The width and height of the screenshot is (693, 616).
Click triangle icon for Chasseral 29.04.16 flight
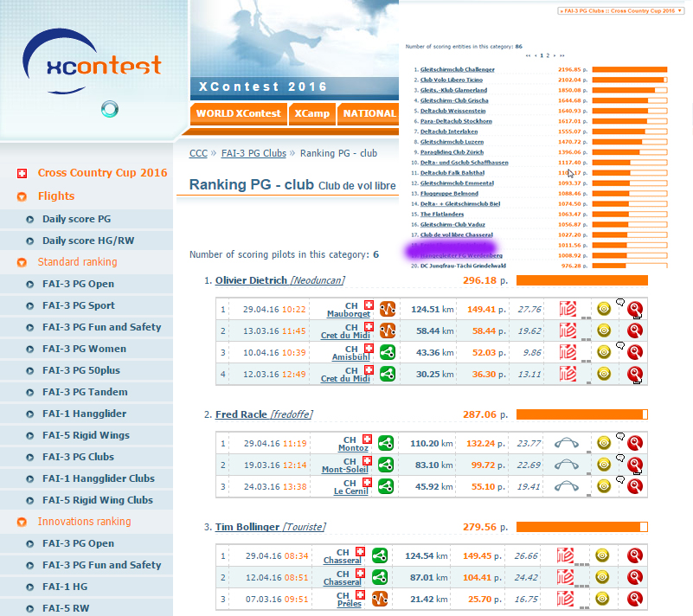coord(380,555)
